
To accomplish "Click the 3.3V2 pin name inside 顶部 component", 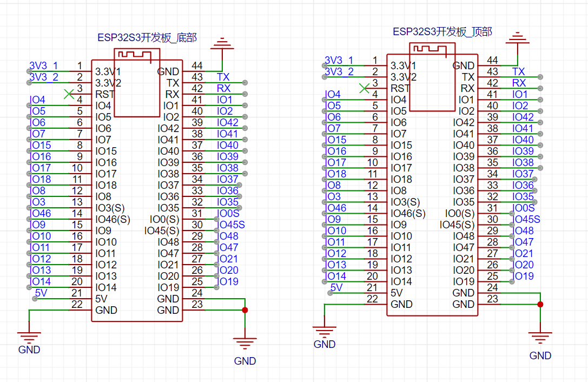I will (x=404, y=77).
